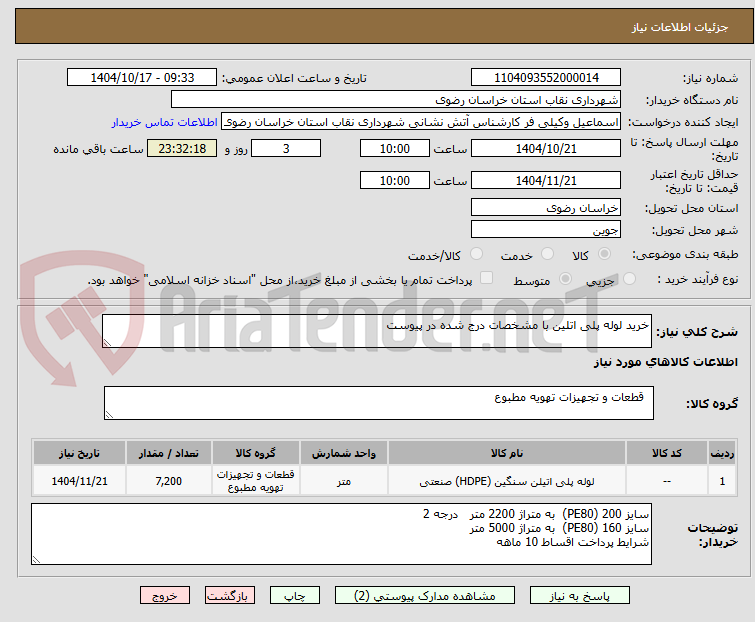The height and width of the screenshot is (622, 755).
Task: Click the remaining time field 23:32:18
Action: pos(182,148)
